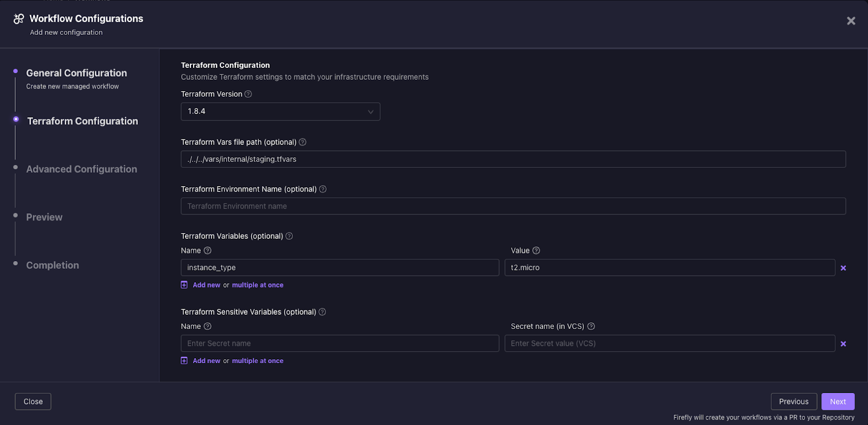Click 'Create new managed workflow' text
Viewport: 868px width, 425px height.
(73, 86)
